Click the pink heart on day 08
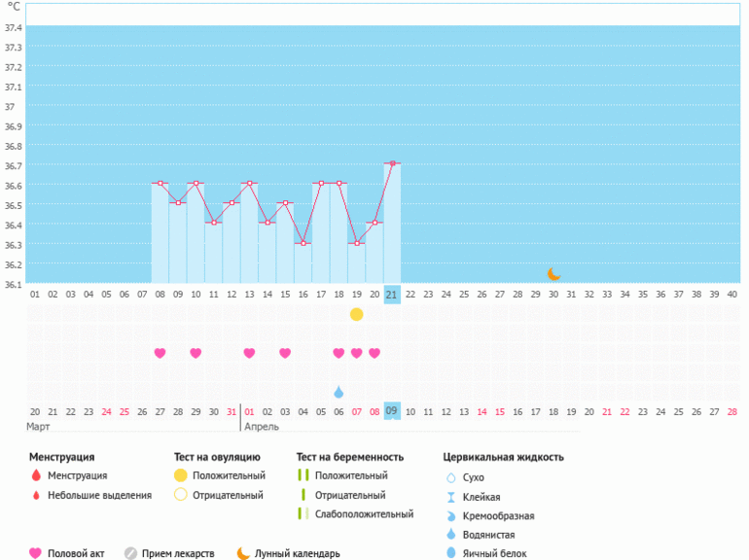 coord(160,353)
